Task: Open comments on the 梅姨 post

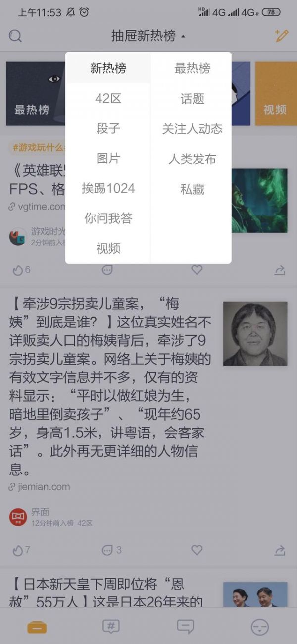Action: click(111, 550)
